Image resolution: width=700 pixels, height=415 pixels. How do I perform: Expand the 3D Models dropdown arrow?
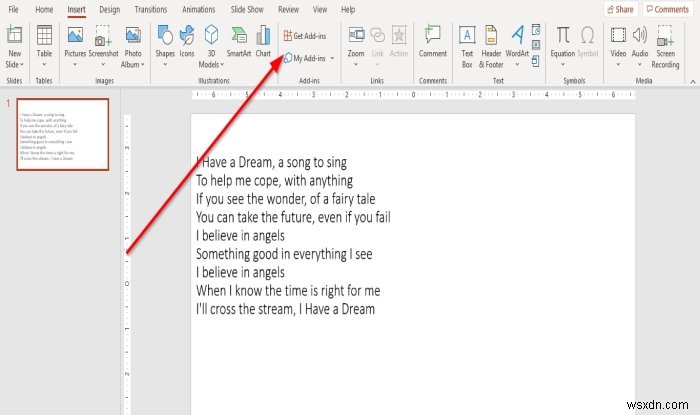pyautogui.click(x=222, y=65)
